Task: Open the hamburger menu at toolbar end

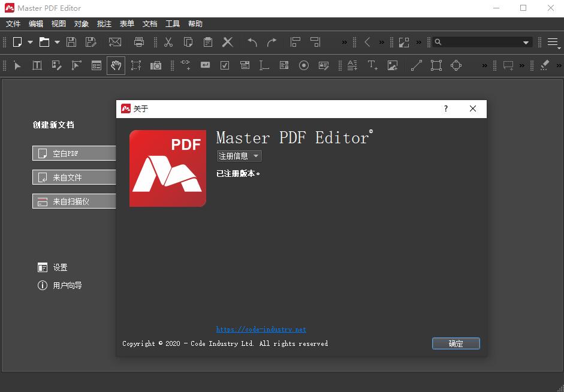Action: pyautogui.click(x=553, y=43)
